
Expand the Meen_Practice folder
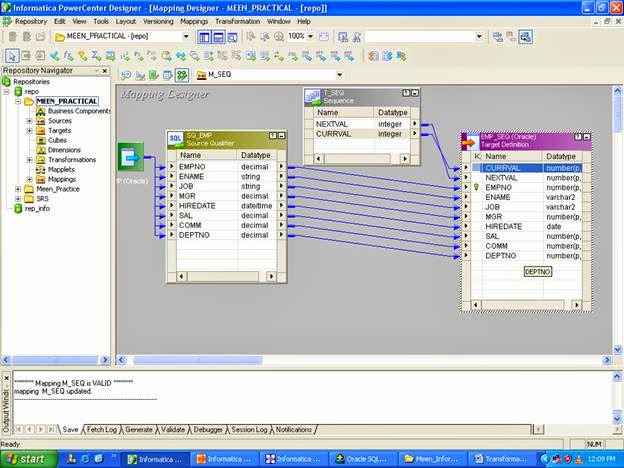(x=18, y=189)
